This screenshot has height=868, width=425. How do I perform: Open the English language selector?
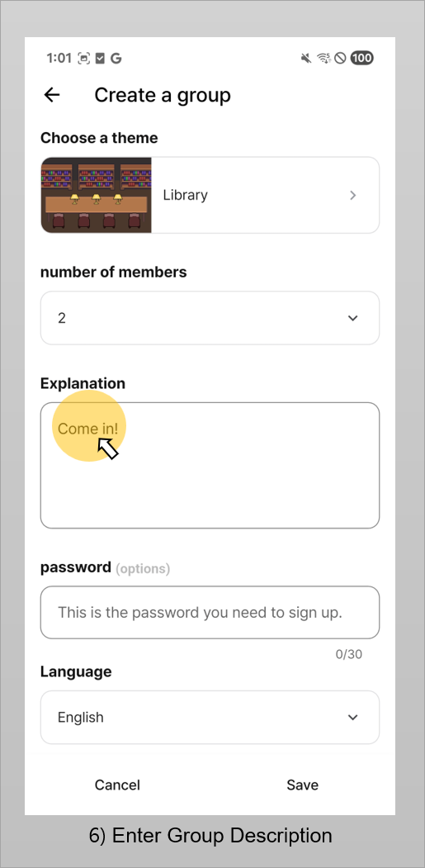point(210,718)
